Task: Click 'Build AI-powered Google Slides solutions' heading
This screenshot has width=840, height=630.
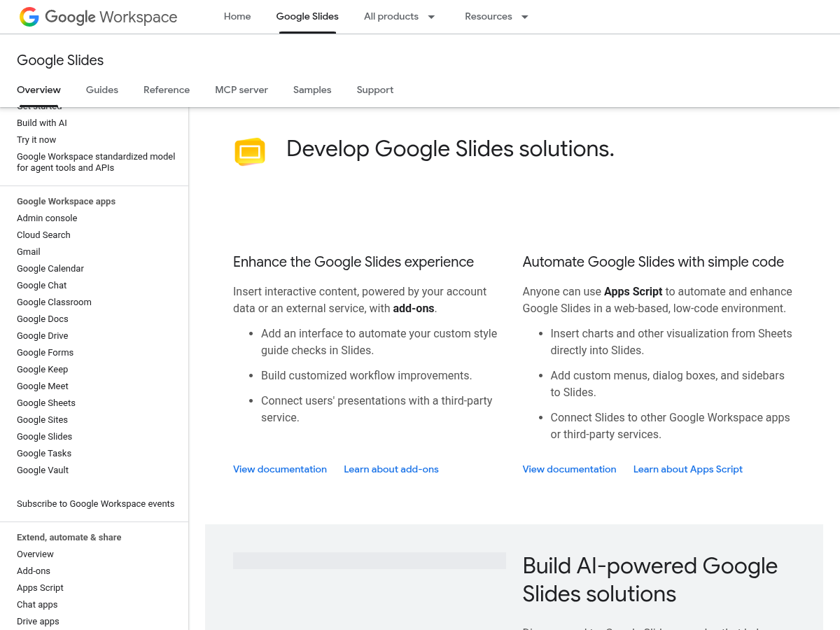Action: pyautogui.click(x=650, y=580)
